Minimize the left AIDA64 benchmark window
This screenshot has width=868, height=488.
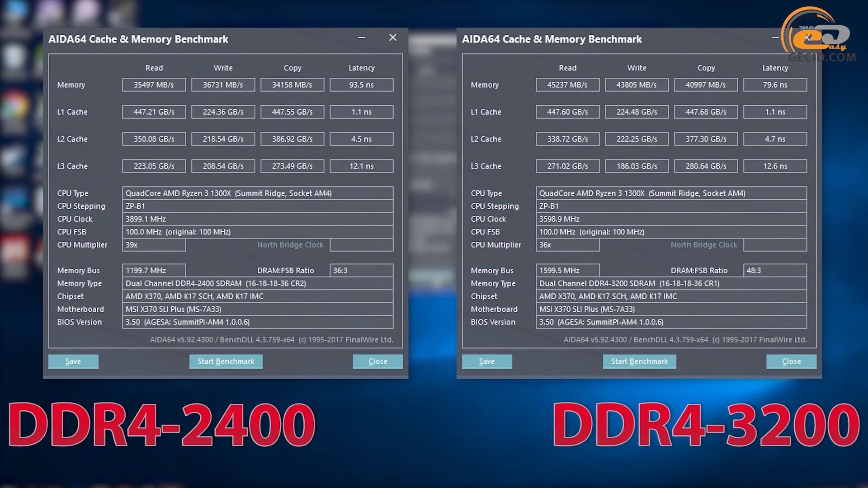[x=362, y=38]
